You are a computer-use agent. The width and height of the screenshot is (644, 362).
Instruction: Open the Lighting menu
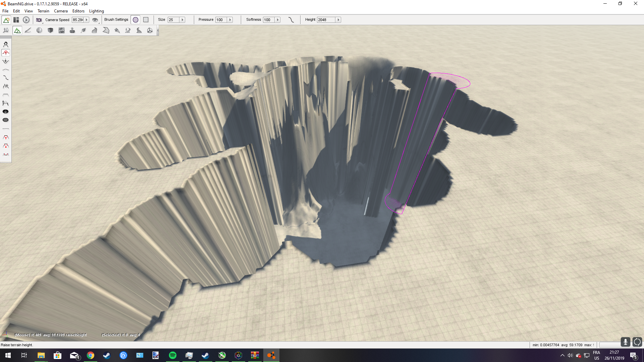click(x=96, y=11)
